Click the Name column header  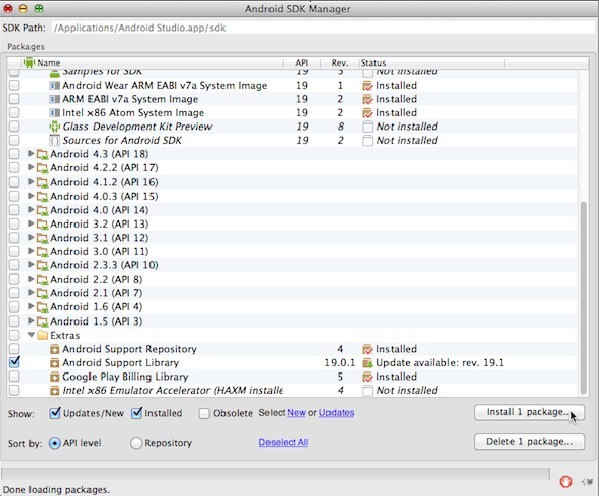(152, 63)
